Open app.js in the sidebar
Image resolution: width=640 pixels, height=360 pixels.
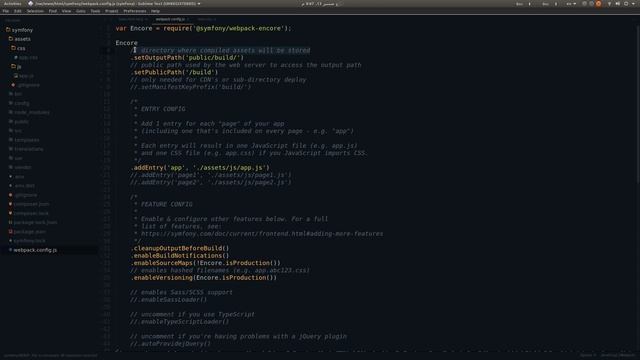pyautogui.click(x=26, y=76)
